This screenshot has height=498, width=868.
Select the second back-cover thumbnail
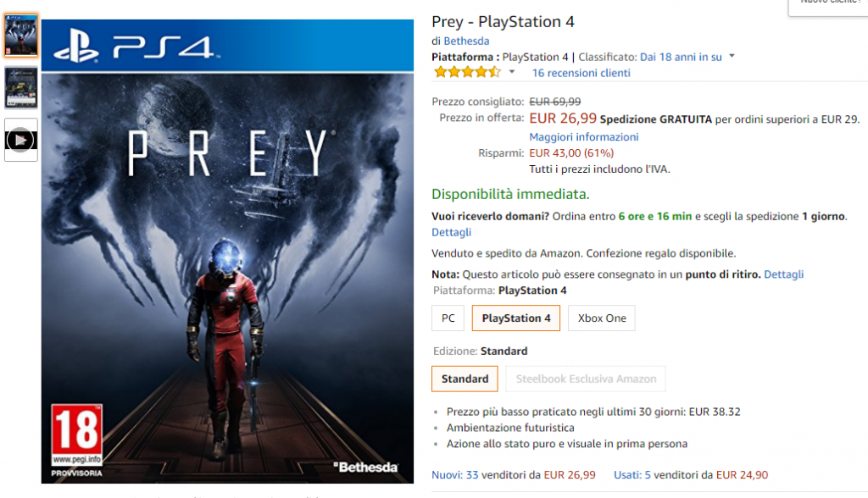click(21, 87)
